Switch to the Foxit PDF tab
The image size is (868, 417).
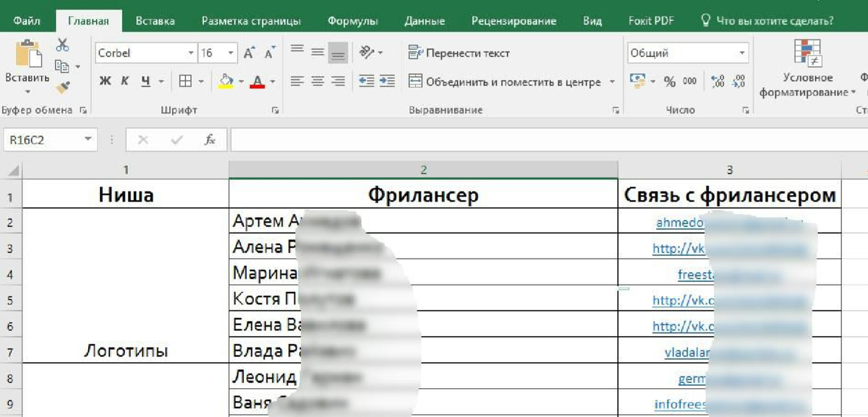click(651, 21)
